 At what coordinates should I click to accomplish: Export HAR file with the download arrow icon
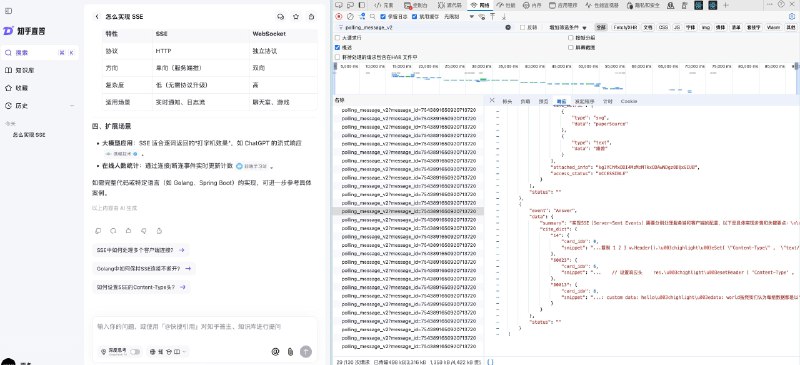point(504,16)
